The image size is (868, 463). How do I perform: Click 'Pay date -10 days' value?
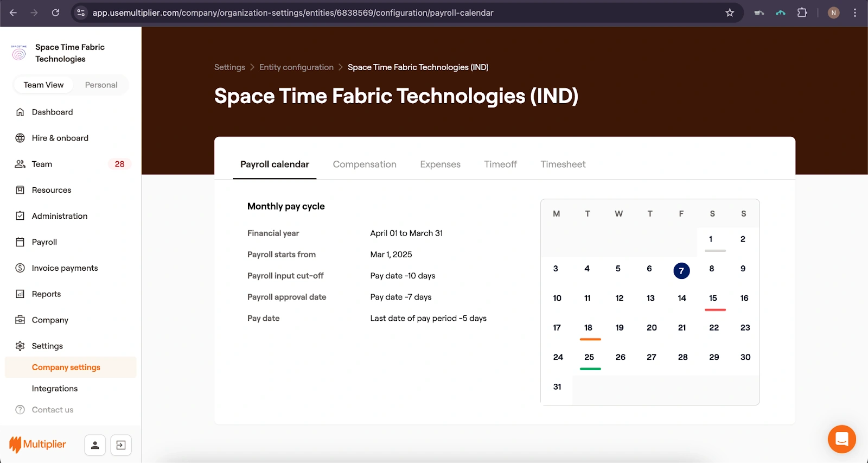403,276
